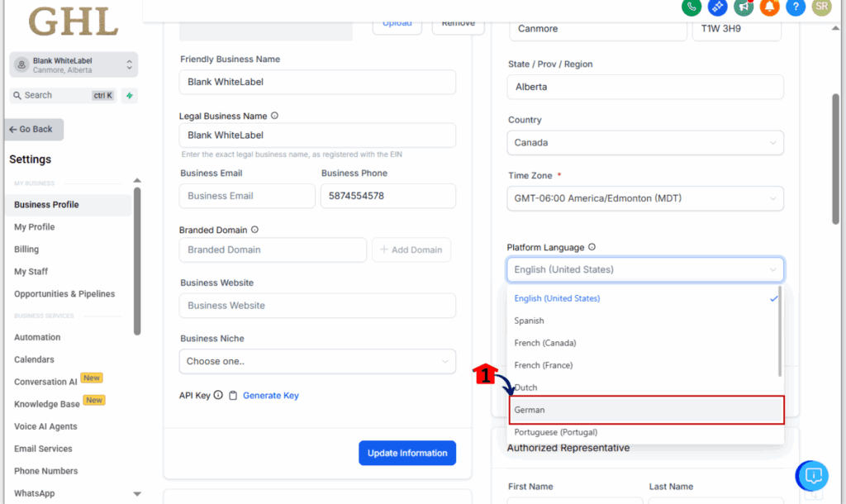The width and height of the screenshot is (846, 504).
Task: Open the blue chat support widget
Action: [812, 475]
